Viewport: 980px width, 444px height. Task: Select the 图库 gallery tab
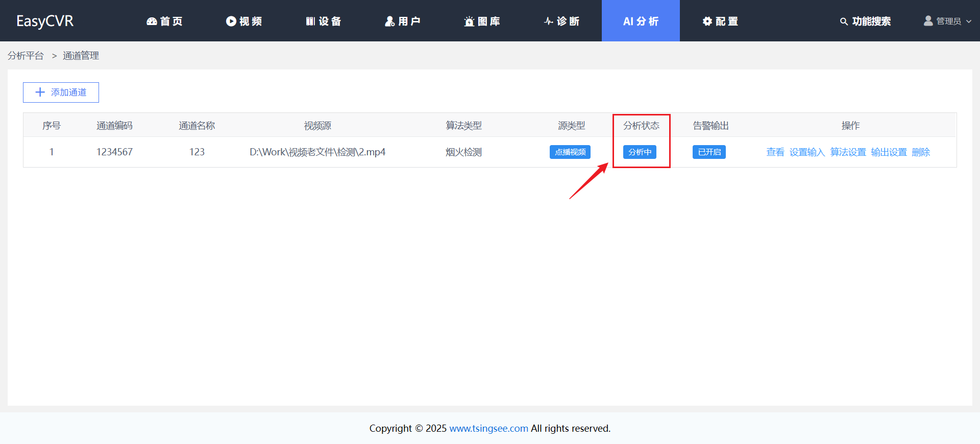pos(482,21)
